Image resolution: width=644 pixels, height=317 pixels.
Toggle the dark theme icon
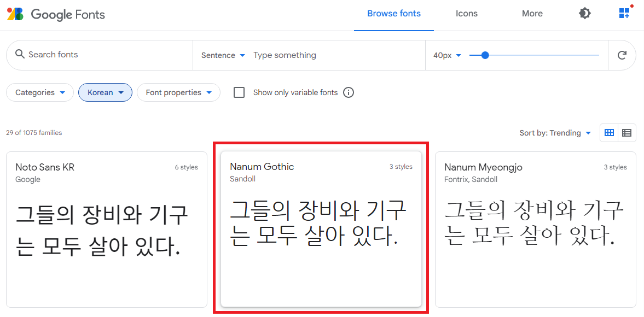point(584,14)
